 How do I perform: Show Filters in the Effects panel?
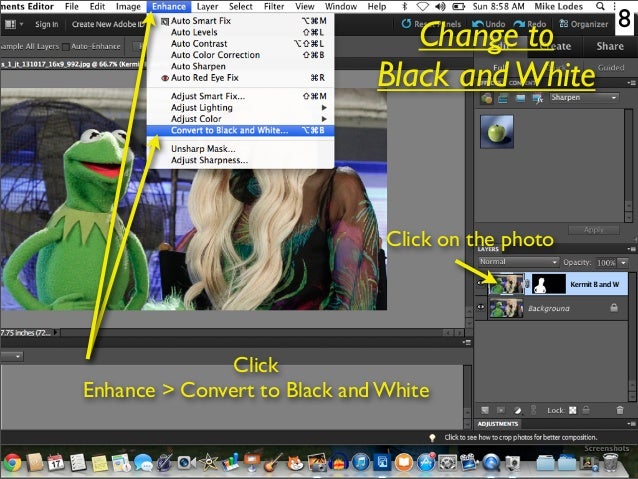pos(486,98)
